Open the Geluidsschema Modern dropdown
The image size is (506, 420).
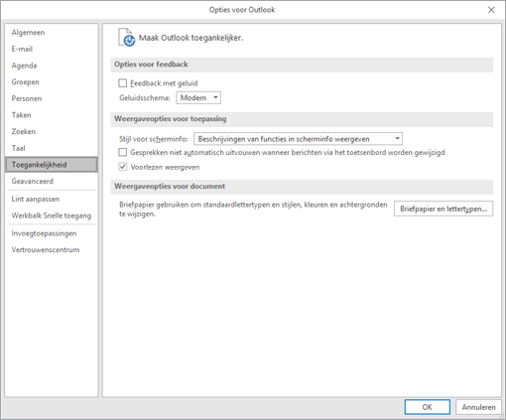click(x=198, y=97)
